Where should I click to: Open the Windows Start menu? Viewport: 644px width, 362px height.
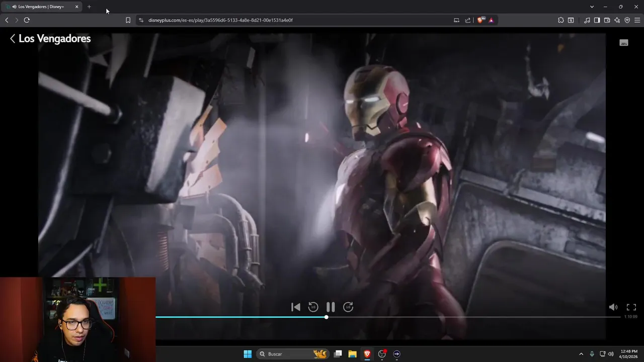coord(248,354)
